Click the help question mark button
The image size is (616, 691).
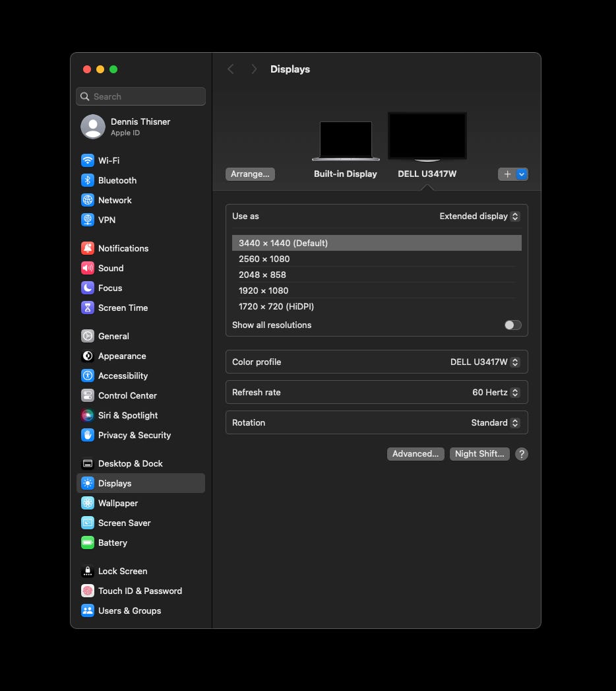click(521, 454)
